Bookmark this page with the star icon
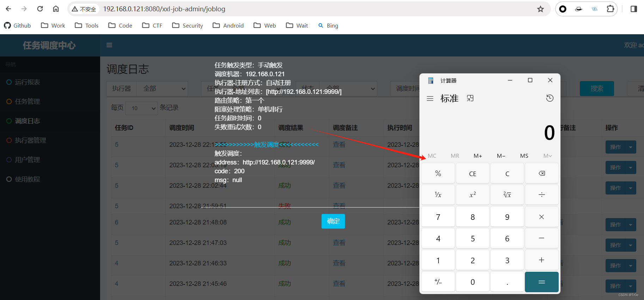644x300 pixels. pyautogui.click(x=540, y=9)
